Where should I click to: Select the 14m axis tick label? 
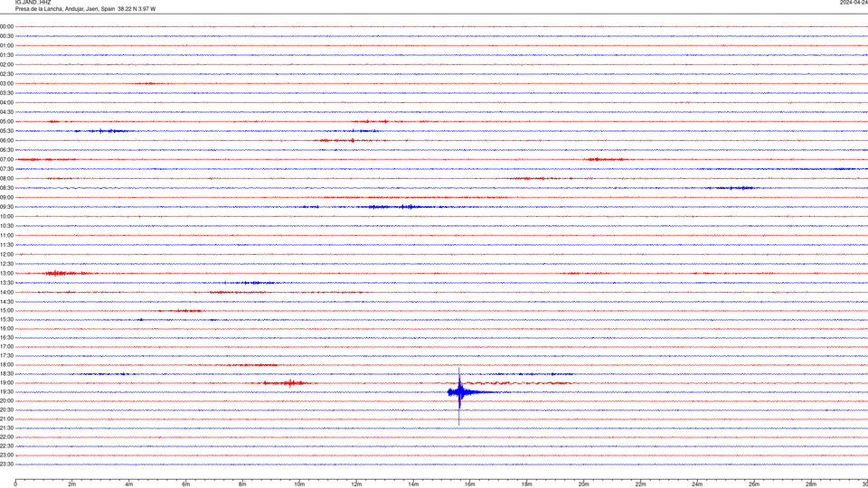pos(413,484)
